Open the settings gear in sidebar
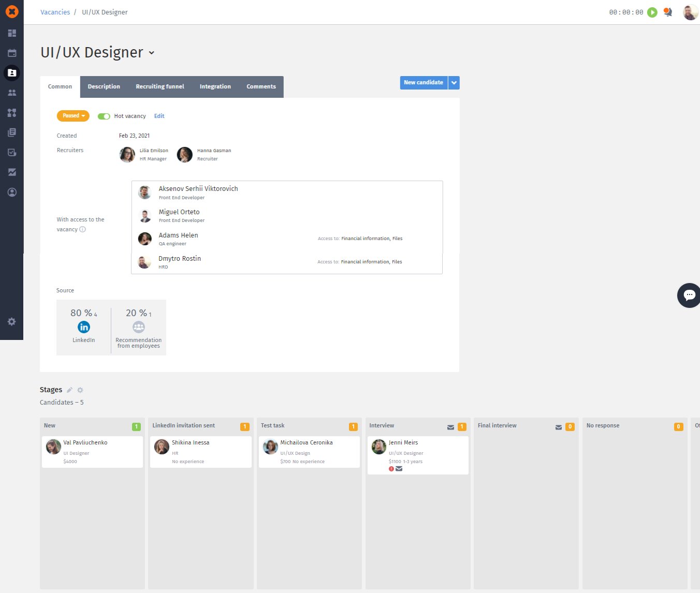The width and height of the screenshot is (700, 593). point(12,321)
